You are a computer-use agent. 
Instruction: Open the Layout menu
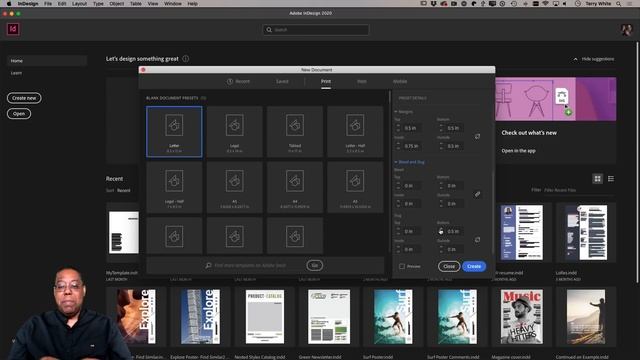[x=79, y=4]
